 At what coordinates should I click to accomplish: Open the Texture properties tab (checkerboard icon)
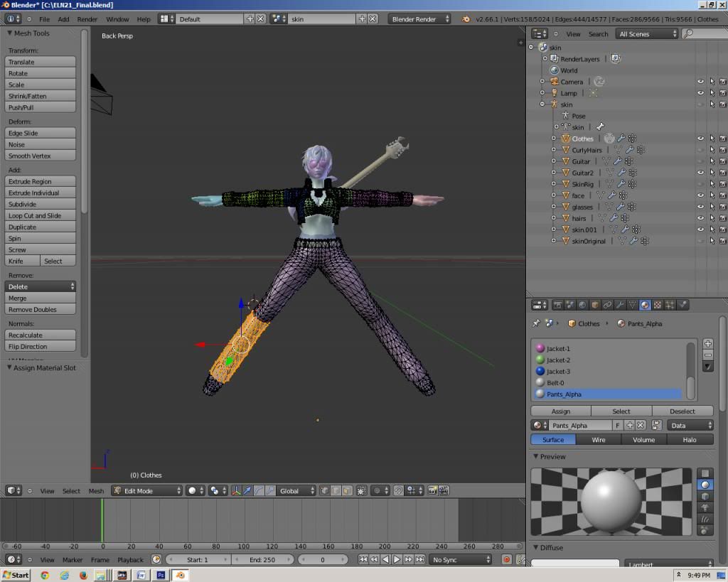point(658,305)
